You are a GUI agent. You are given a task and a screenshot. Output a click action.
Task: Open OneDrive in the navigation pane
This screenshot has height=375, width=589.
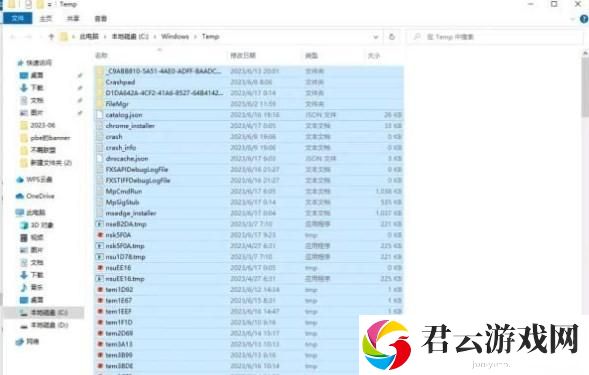(x=40, y=196)
